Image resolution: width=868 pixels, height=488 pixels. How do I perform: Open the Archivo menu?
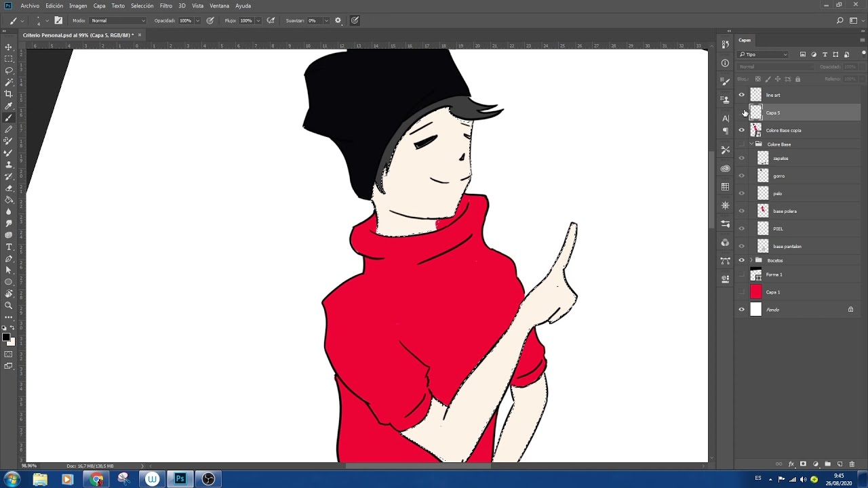[30, 5]
